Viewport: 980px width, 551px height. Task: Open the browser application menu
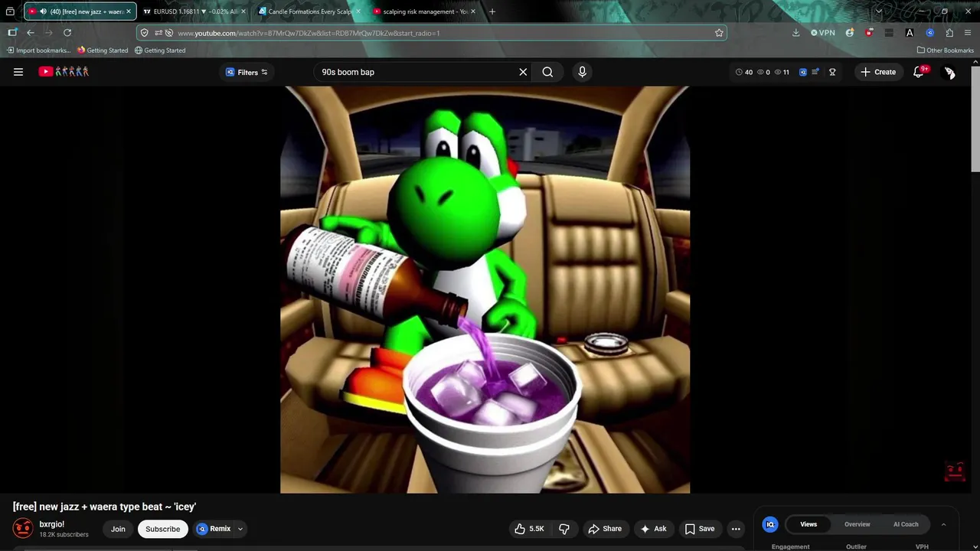(x=969, y=33)
